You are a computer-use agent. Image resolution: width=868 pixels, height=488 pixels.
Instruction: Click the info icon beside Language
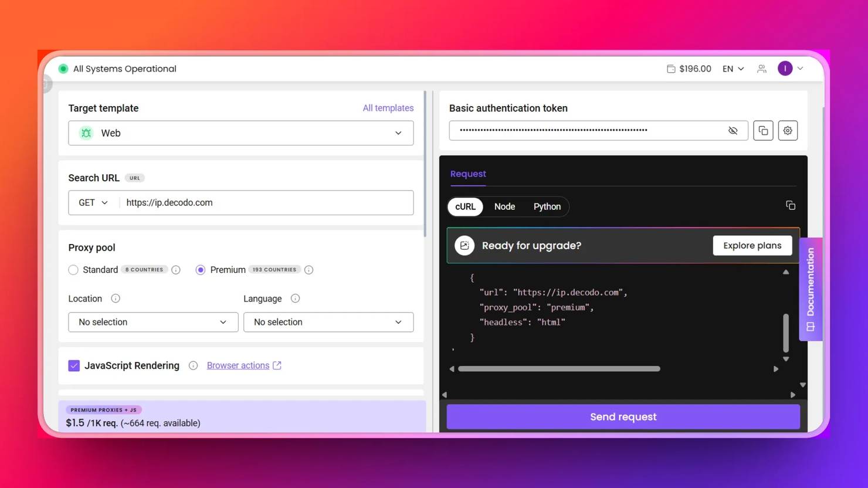point(295,299)
